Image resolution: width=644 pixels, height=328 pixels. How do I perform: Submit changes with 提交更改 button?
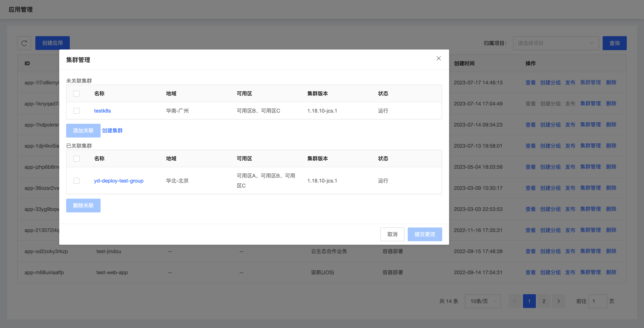(x=425, y=234)
